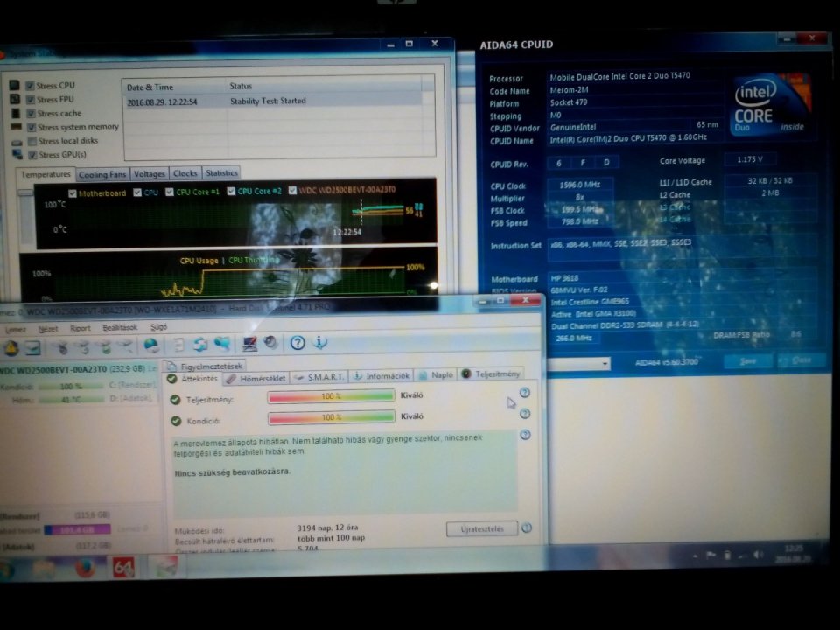
Task: Open the Figyelmeztetések tab
Action: (x=205, y=367)
